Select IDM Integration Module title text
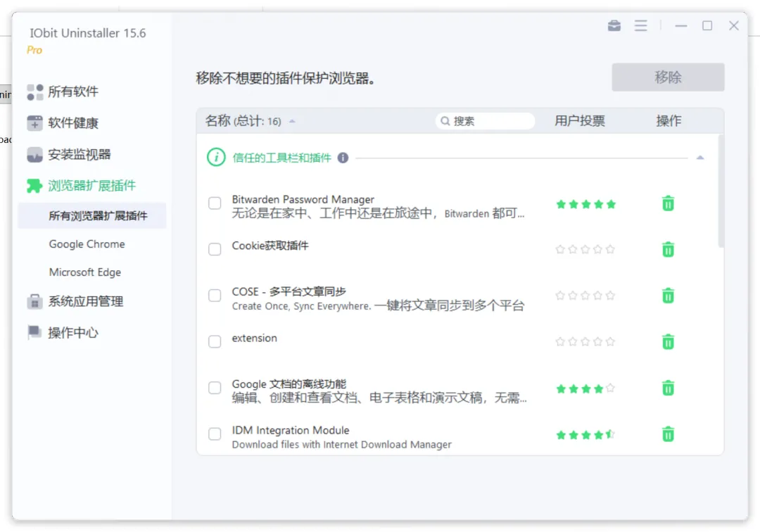Image resolution: width=760 pixels, height=532 pixels. 291,430
